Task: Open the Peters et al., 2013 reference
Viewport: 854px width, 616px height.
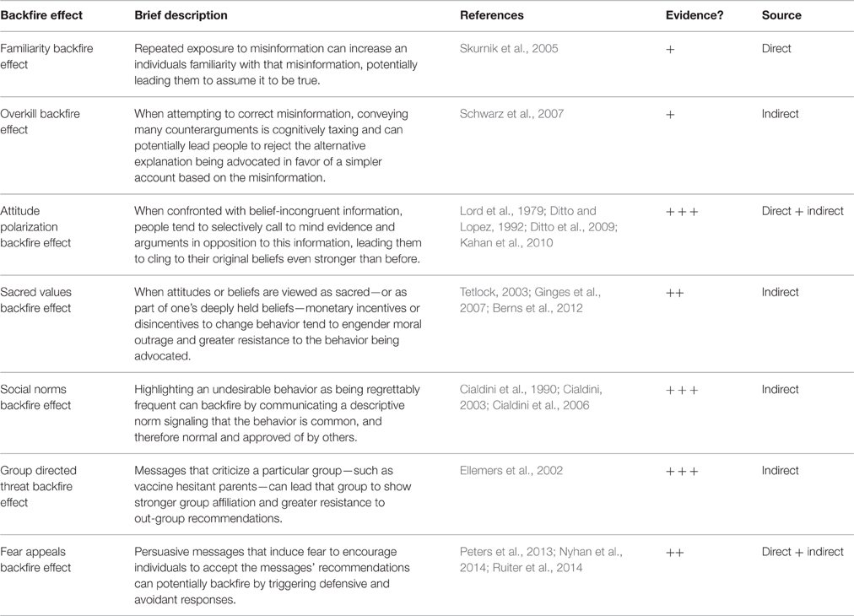Action: click(506, 552)
